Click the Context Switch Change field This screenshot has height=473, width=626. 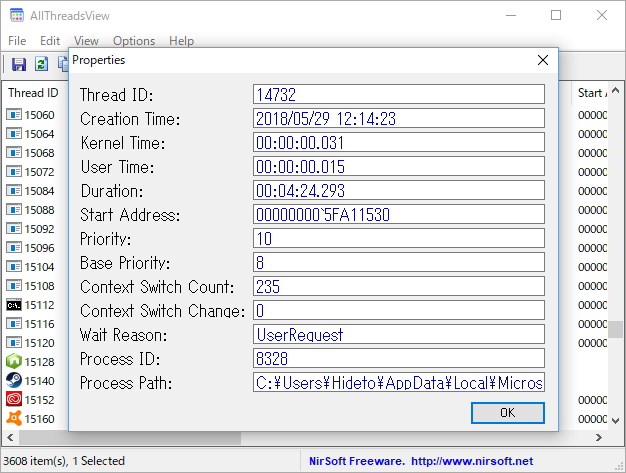tap(399, 310)
